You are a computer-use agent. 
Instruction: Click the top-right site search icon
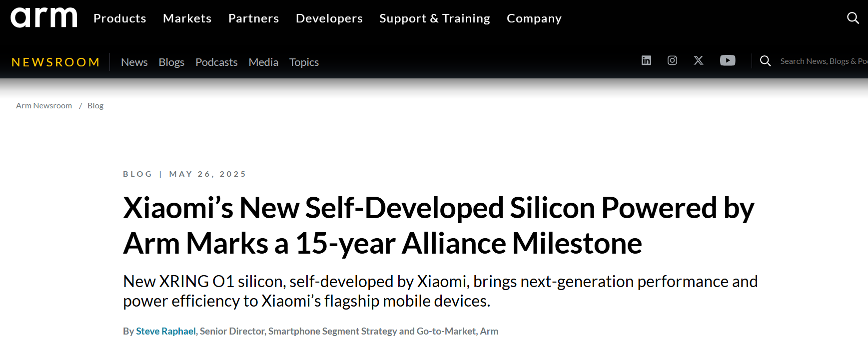click(x=853, y=18)
